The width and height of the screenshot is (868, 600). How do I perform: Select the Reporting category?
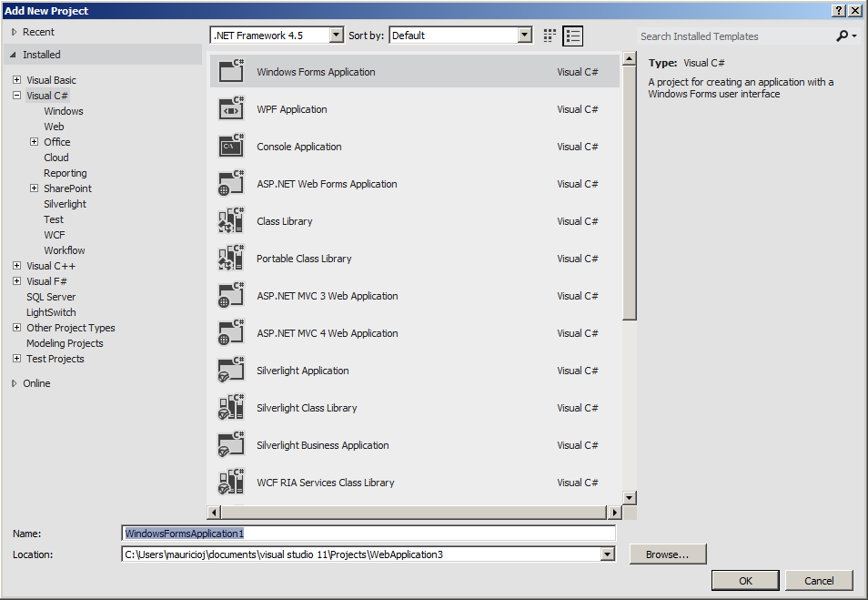coord(66,173)
